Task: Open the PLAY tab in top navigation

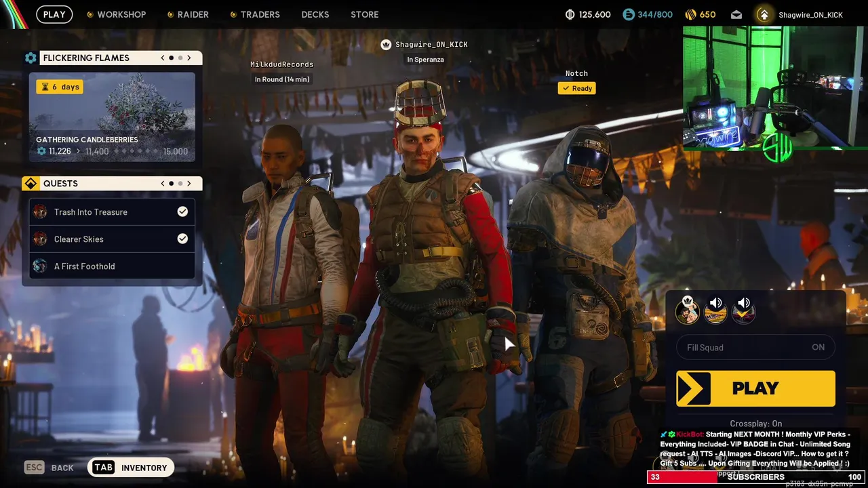Action: pyautogui.click(x=54, y=14)
